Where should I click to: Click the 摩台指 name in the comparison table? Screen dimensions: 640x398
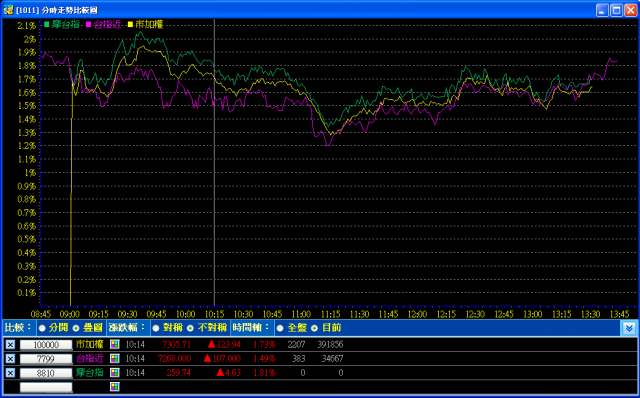(x=90, y=373)
